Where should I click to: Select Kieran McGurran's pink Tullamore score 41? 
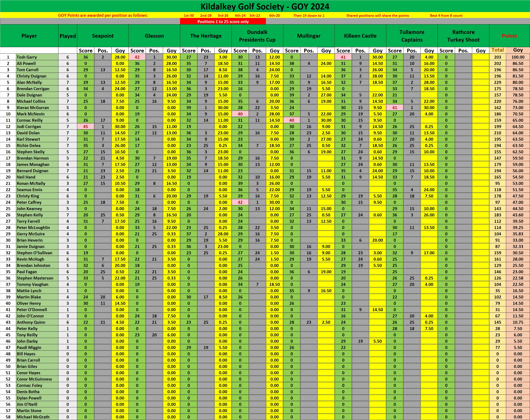395,108
